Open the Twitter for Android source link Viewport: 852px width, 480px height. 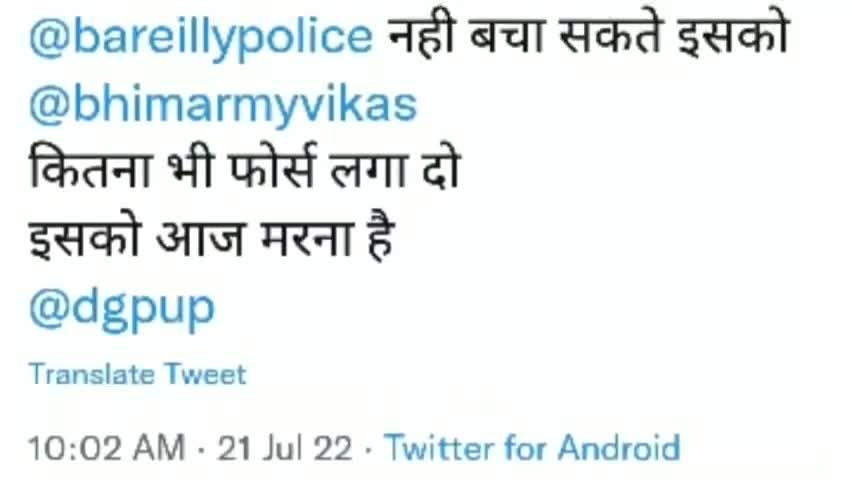532,448
